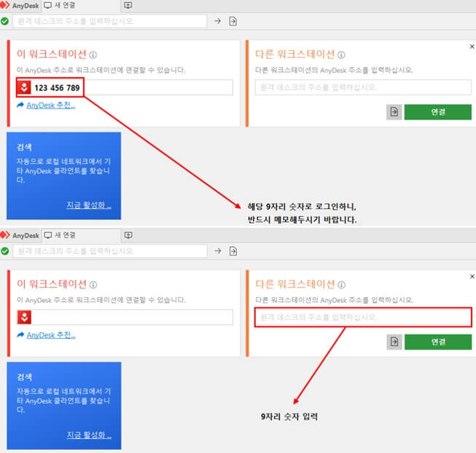
Task: Click the toolbar connect arrow in the blank-ID window
Action: click(218, 251)
